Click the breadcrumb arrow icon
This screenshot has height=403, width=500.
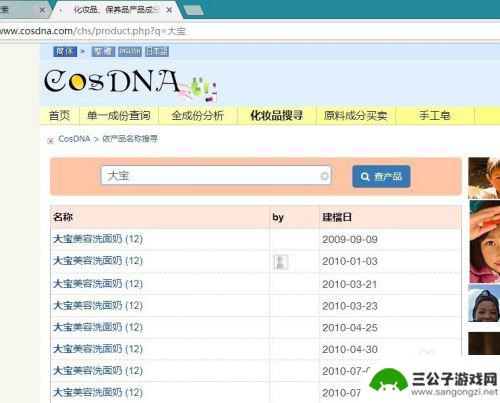click(x=50, y=141)
